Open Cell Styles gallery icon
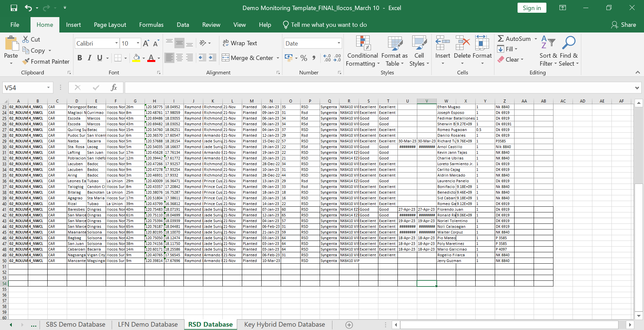644x330 pixels. tap(419, 43)
